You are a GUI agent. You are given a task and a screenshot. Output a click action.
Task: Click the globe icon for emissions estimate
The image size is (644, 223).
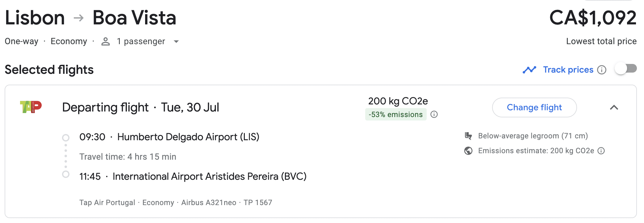[468, 151]
